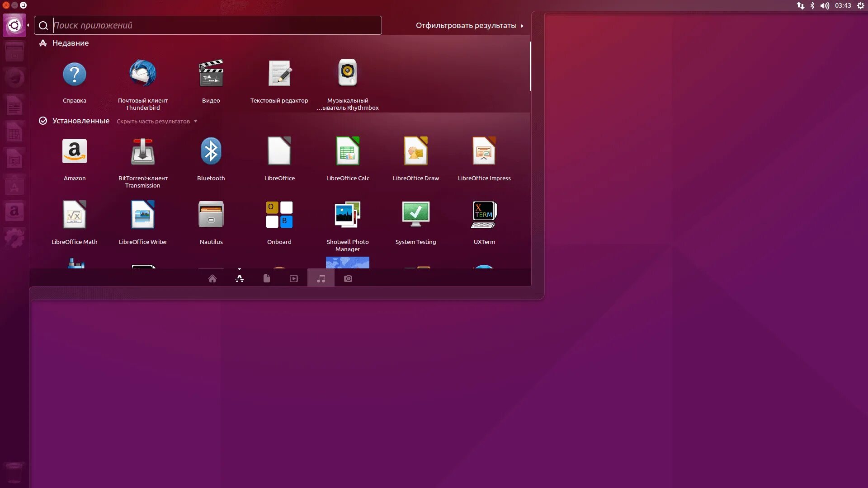The height and width of the screenshot is (488, 868).
Task: Expand the Отфильтровать результаты filter panel
Action: (469, 26)
